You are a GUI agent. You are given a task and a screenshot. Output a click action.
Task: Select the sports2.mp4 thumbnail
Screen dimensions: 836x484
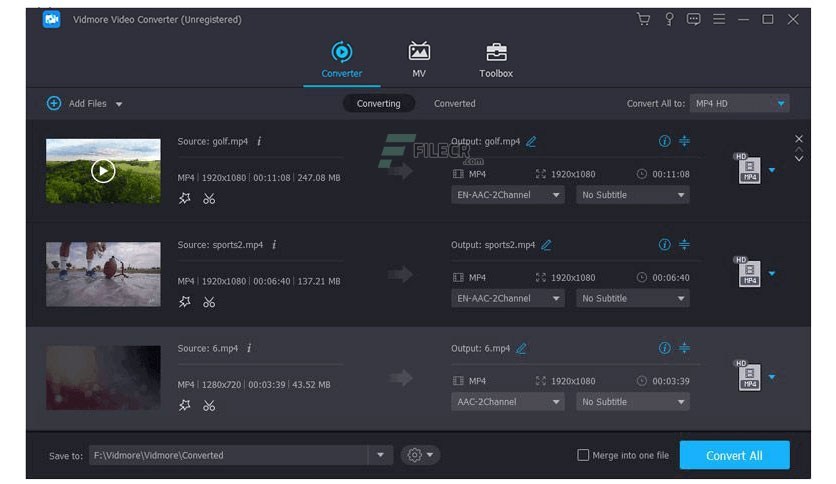[x=103, y=275]
